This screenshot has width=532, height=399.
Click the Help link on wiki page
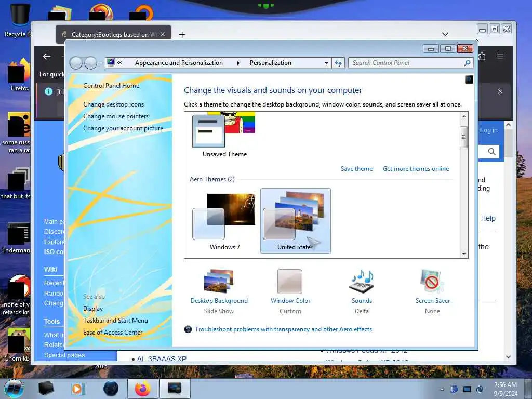(x=488, y=219)
